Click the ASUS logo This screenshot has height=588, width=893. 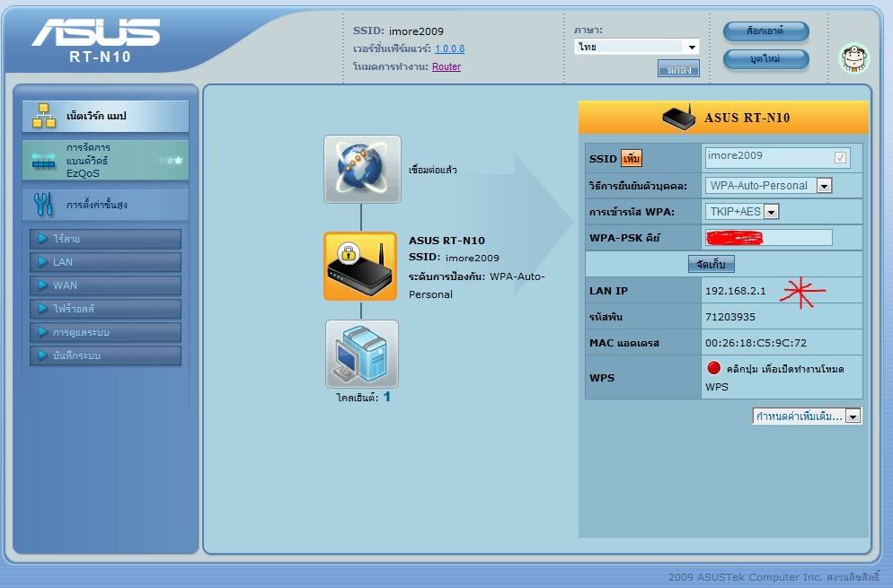point(96,34)
